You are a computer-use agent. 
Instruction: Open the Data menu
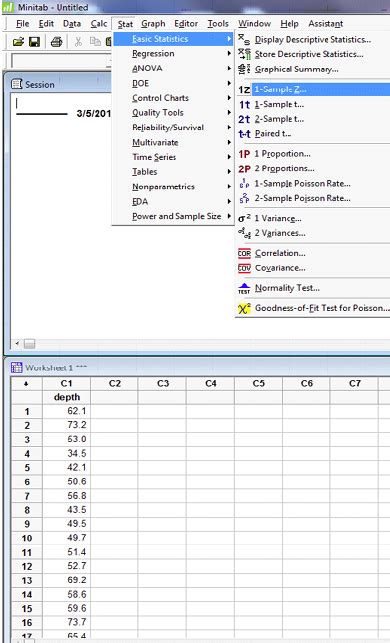point(72,24)
